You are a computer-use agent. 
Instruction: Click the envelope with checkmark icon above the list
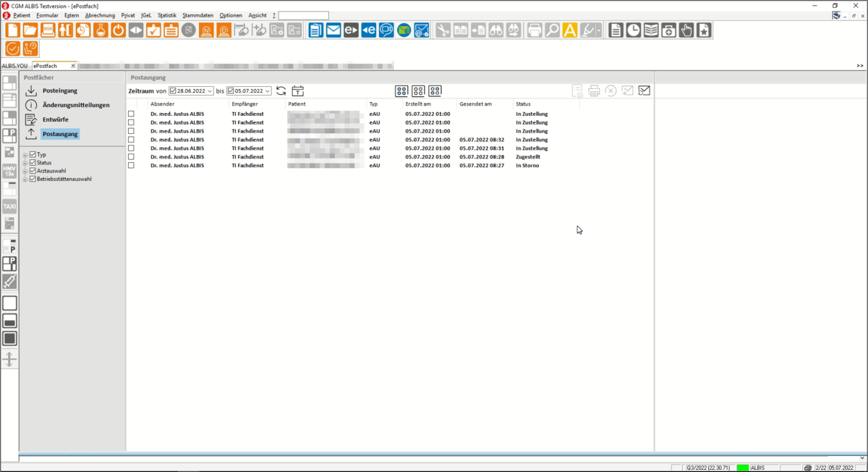[644, 91]
